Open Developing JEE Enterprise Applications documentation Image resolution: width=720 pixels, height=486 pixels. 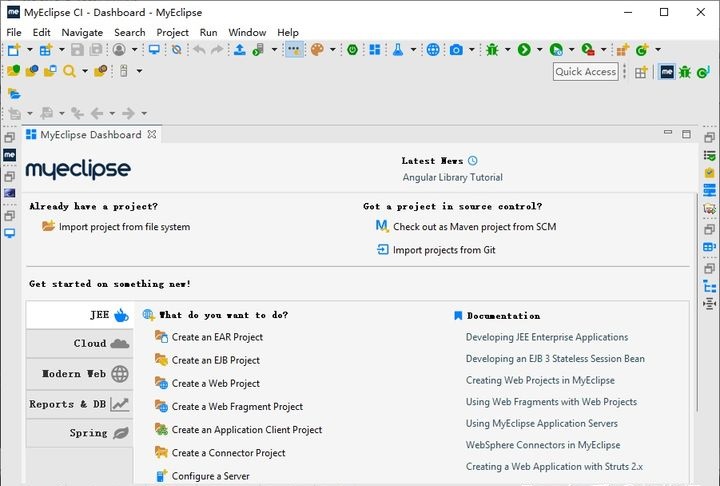coord(547,337)
